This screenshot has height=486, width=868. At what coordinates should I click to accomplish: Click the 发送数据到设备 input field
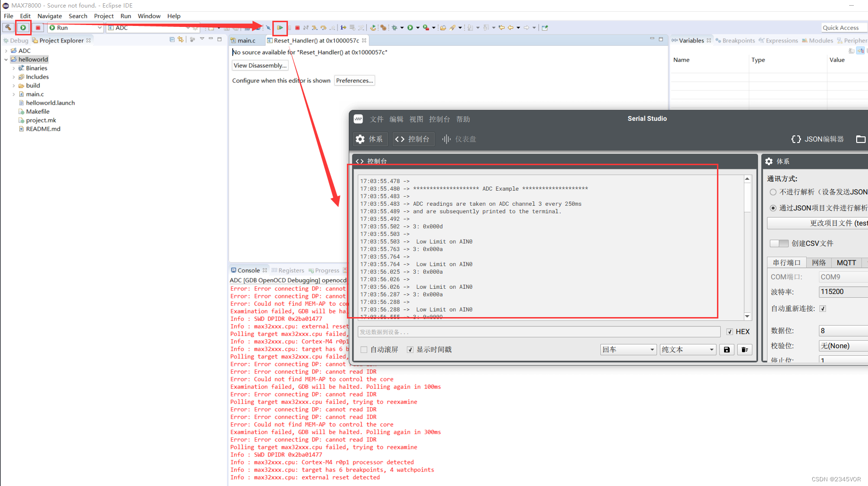[539, 332]
